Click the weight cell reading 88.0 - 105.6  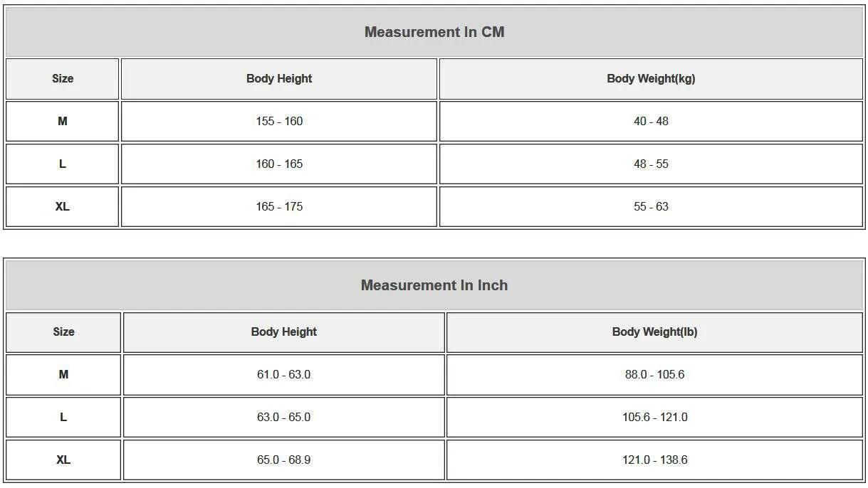coord(654,374)
